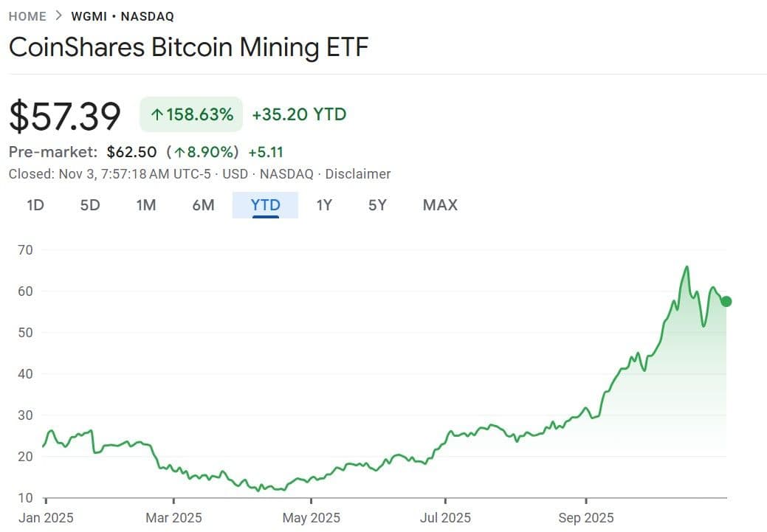Click the breadcrumb chevron after HOME
The height and width of the screenshot is (532, 767).
(61, 16)
